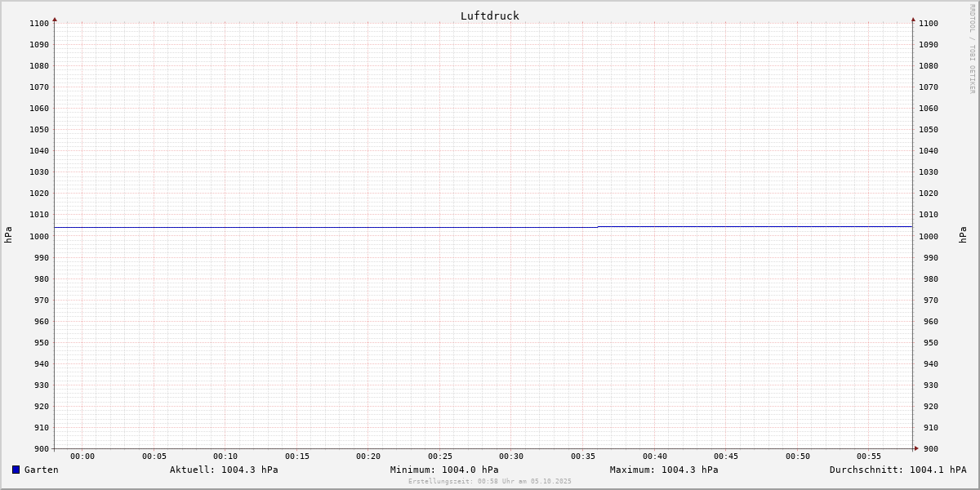Click the Durchschnitt 1004.1 hPA value

click(x=898, y=470)
